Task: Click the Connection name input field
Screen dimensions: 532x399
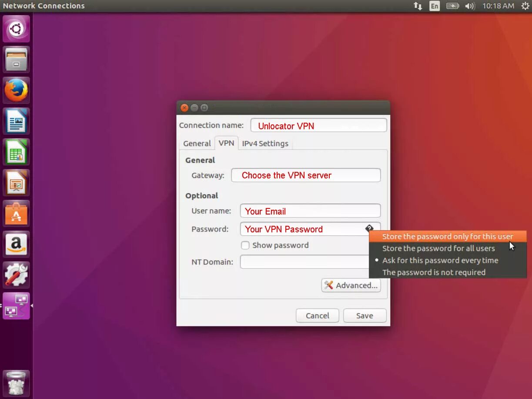Action: (318, 125)
